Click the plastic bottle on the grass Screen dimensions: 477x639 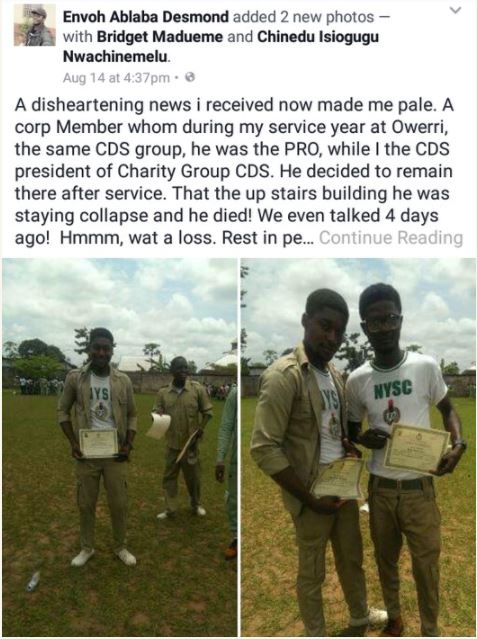[x=33, y=580]
